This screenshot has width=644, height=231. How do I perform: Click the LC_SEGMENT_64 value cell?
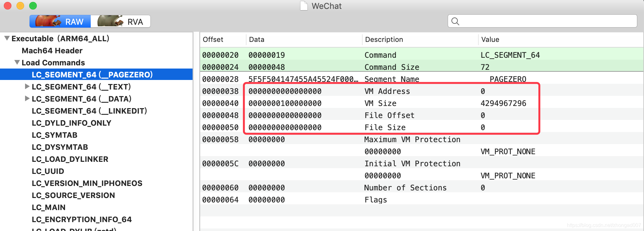(x=510, y=55)
